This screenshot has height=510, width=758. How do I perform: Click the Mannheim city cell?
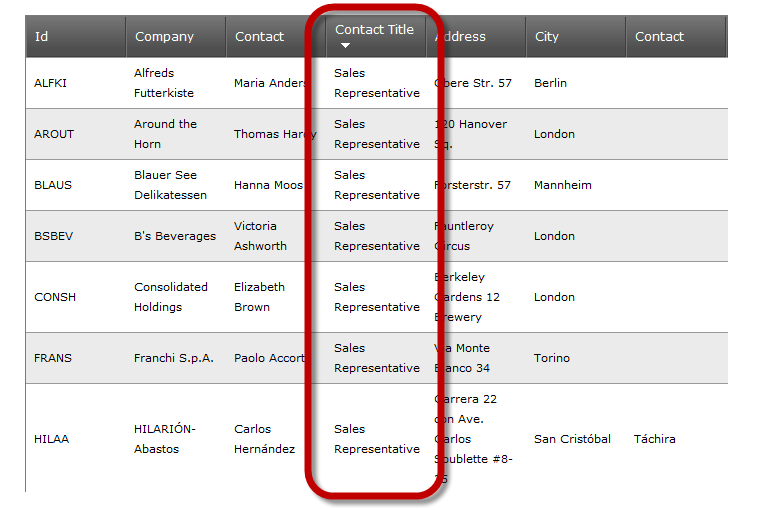pyautogui.click(x=562, y=185)
